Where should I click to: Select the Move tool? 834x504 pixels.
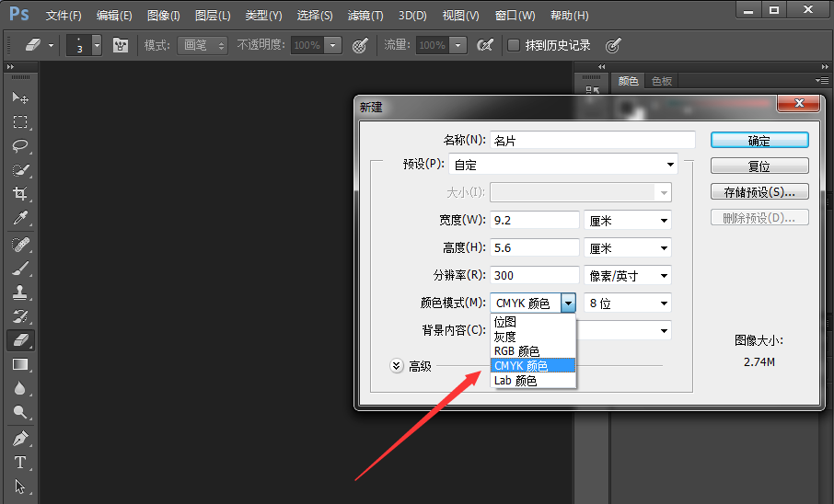20,97
